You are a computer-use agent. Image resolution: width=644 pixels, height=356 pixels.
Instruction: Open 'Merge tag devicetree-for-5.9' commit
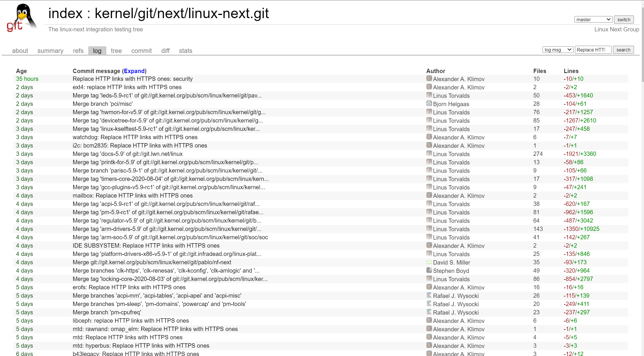point(168,120)
